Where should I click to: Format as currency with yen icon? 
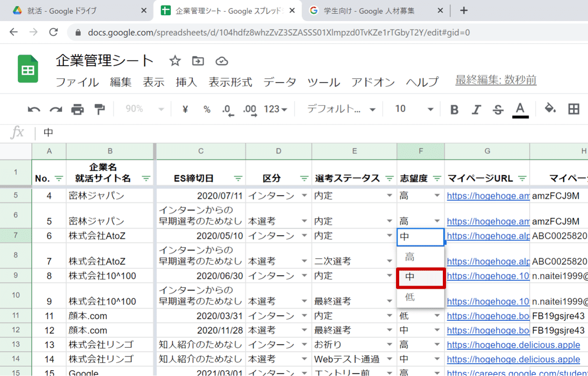[185, 109]
